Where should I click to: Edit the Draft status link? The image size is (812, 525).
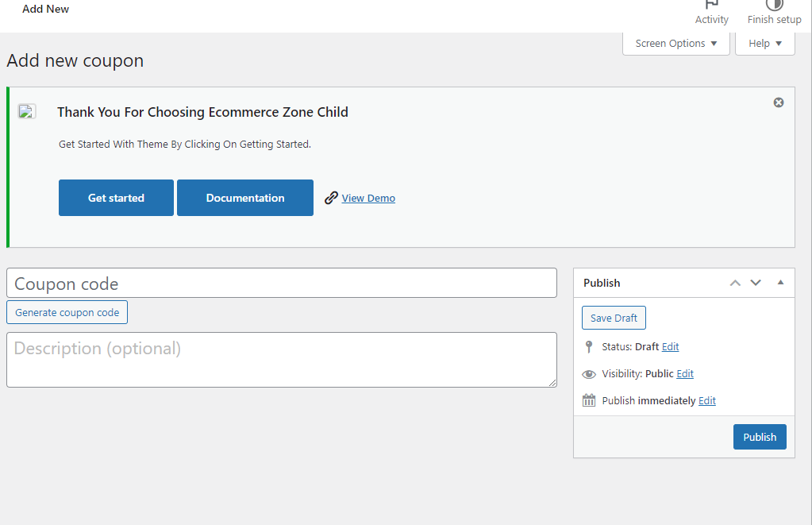click(670, 347)
